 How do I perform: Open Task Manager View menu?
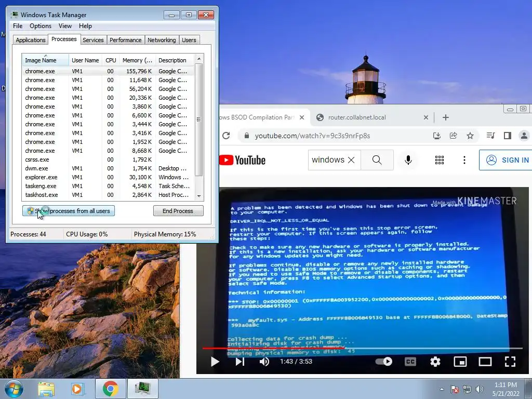[x=65, y=26]
